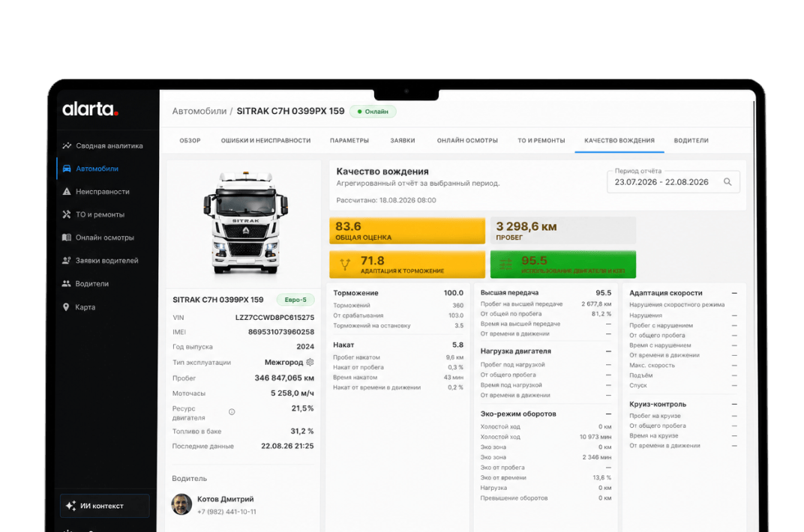Click the Карта location pin icon

point(66,307)
